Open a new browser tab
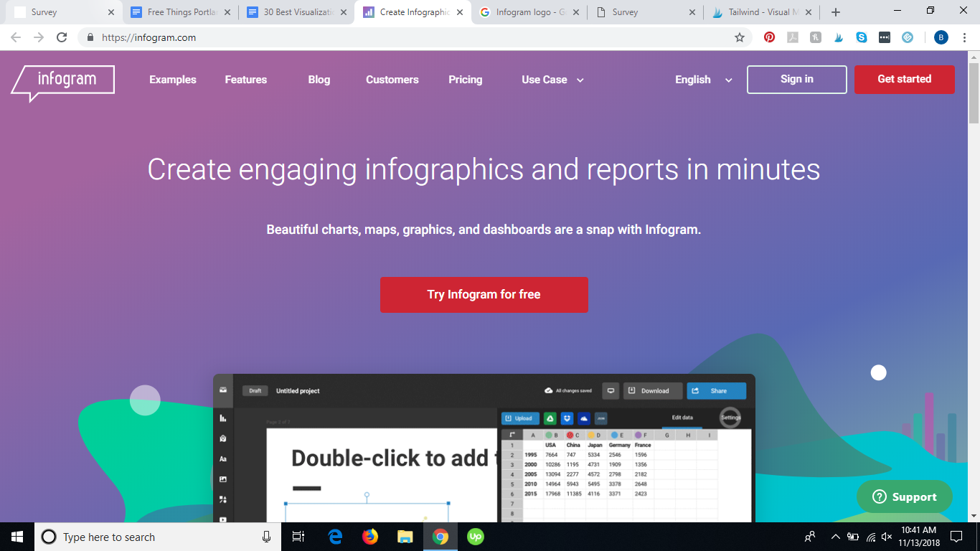Screen dimensions: 980x551 coord(836,12)
